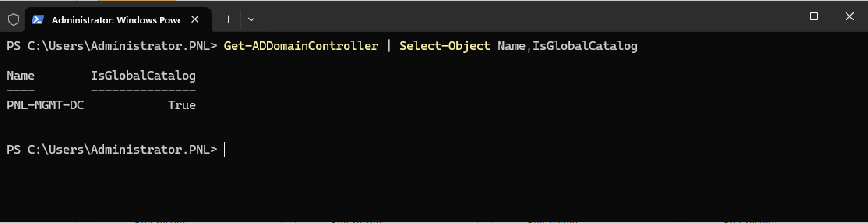Click the True value in the output
The image size is (868, 223).
182,105
